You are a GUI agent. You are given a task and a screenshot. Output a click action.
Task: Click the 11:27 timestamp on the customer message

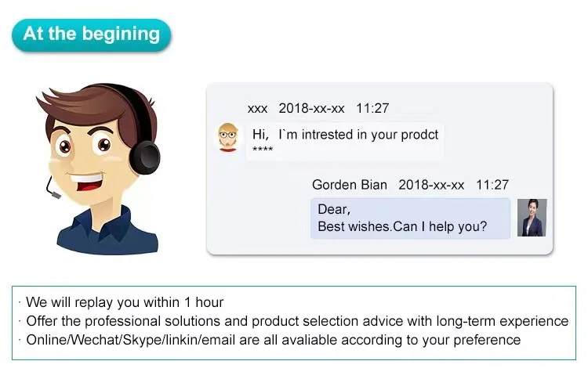[x=372, y=109]
